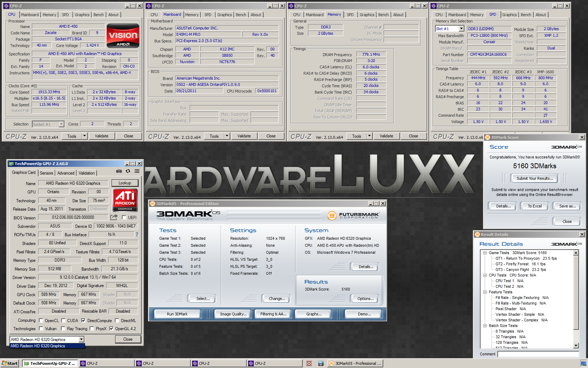Click the blue bars icon in the taskbar
This screenshot has width=588, height=368.
click(321, 363)
